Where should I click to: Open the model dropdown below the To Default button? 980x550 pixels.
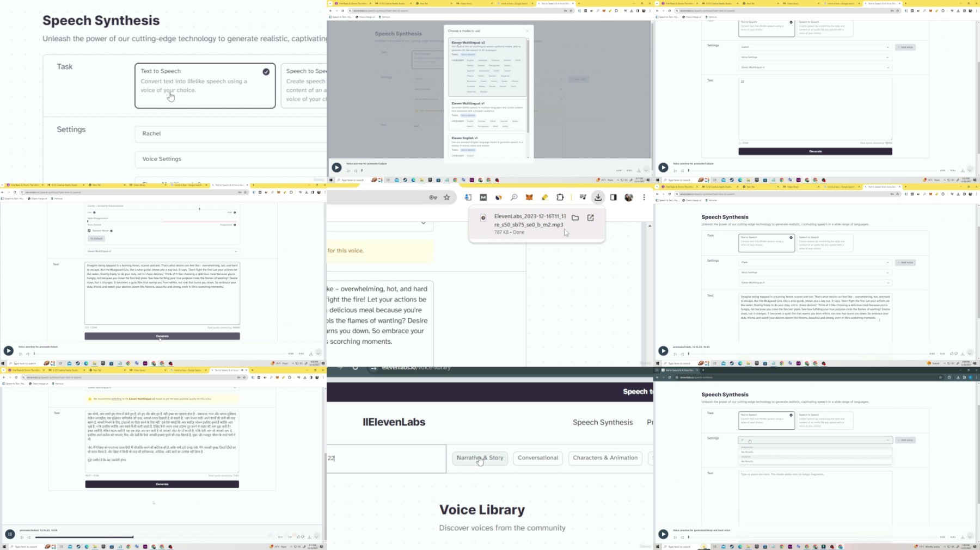(x=162, y=251)
